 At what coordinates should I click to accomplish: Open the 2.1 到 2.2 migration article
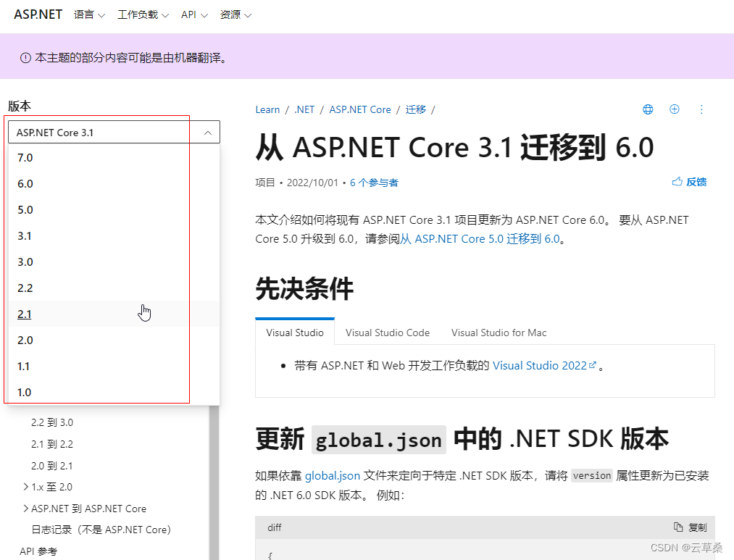52,444
